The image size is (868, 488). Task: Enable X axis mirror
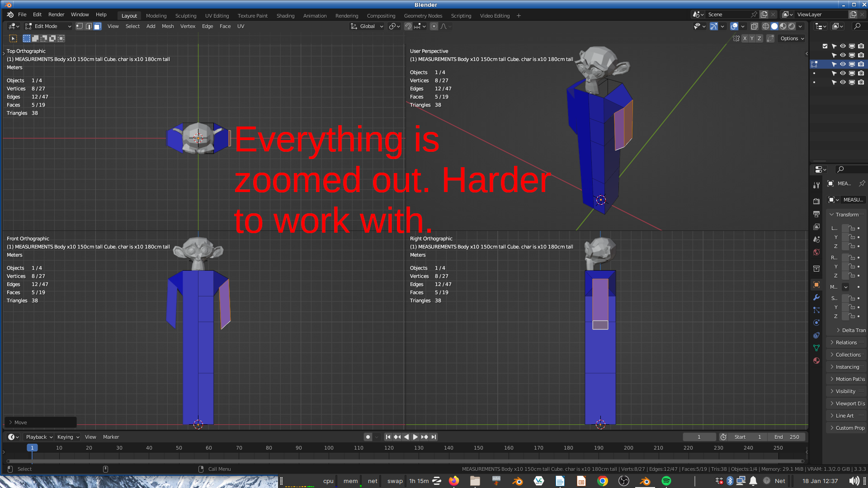(745, 38)
